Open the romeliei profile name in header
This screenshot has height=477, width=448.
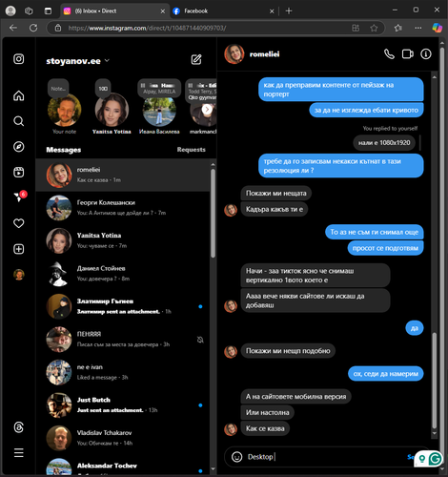[264, 54]
